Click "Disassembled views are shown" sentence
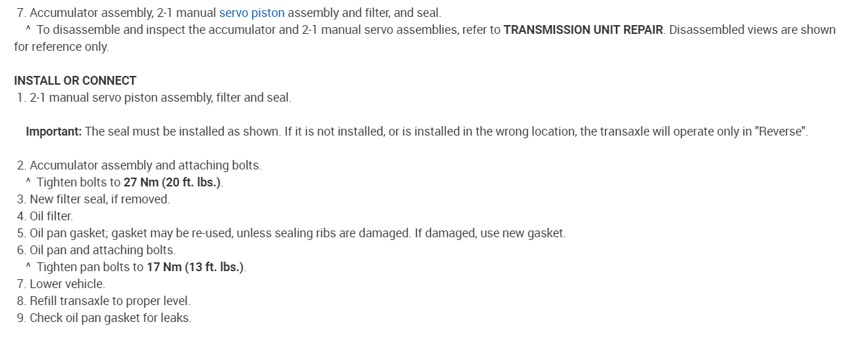 click(x=752, y=30)
